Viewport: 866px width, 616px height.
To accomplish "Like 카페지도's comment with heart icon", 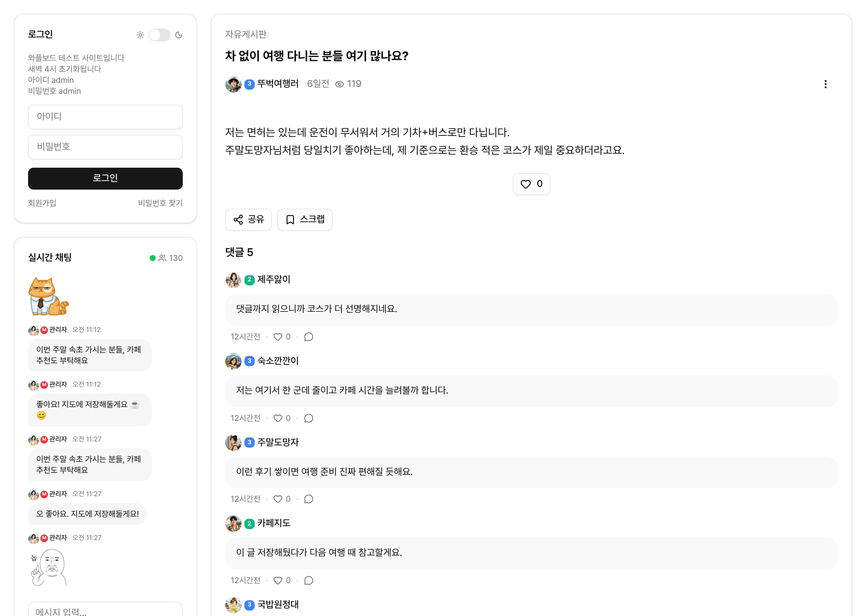I will pos(278,580).
